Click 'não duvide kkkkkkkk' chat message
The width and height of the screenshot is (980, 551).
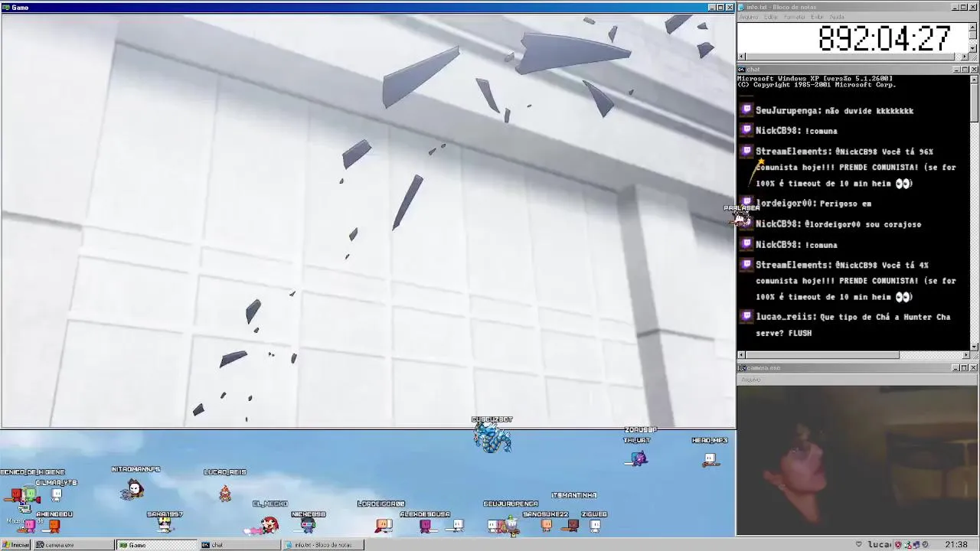point(869,111)
